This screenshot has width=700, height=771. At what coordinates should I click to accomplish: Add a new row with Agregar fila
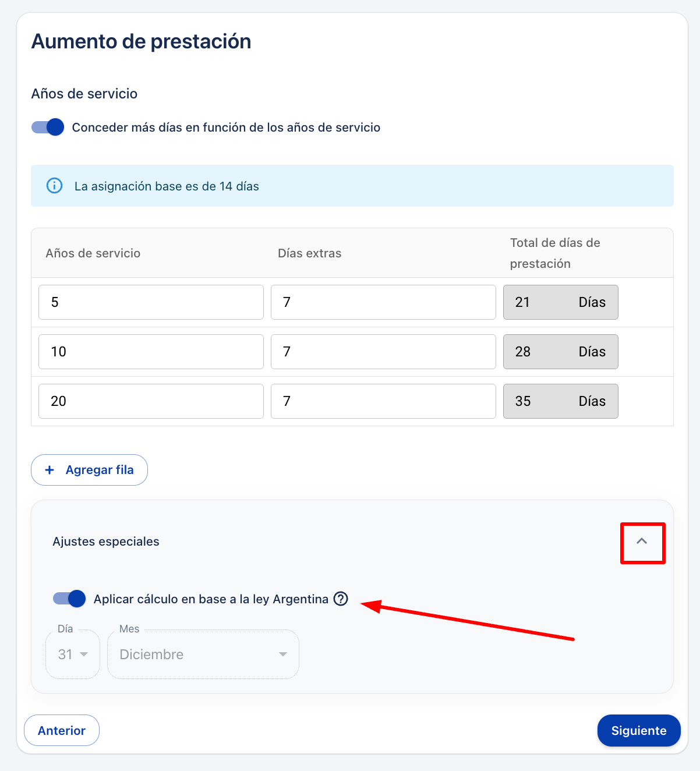89,470
